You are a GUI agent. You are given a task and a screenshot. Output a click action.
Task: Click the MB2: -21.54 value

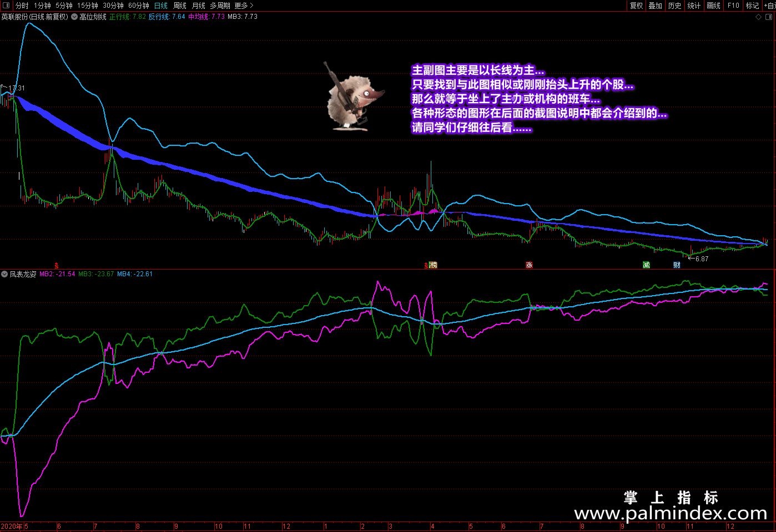click(57, 274)
